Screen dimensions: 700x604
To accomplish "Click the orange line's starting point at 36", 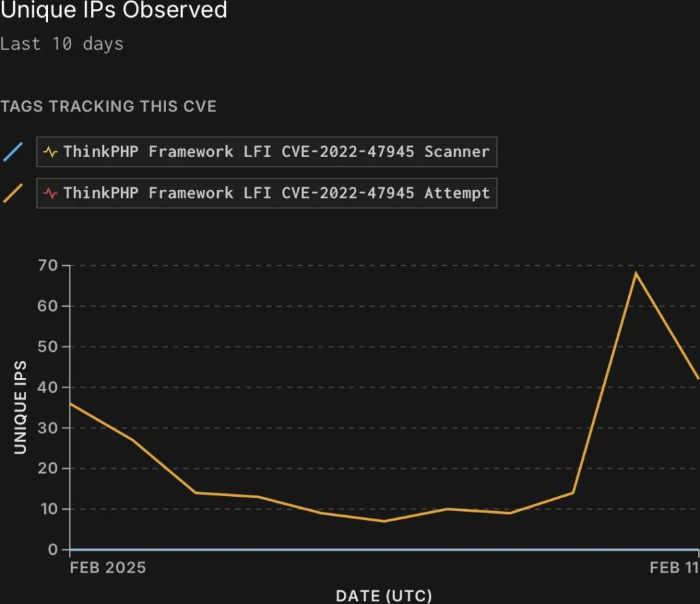I will tap(70, 404).
